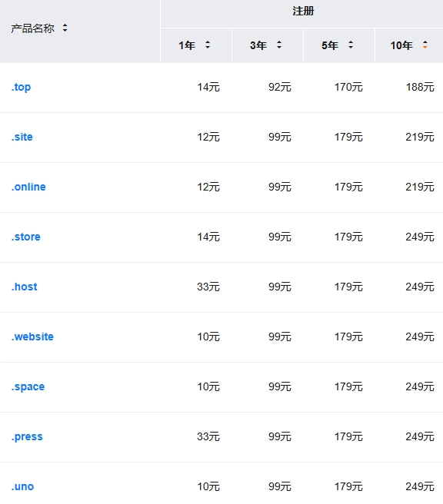Image resolution: width=443 pixels, height=504 pixels.
Task: Click the 产品名称 column header text
Action: click(x=32, y=28)
